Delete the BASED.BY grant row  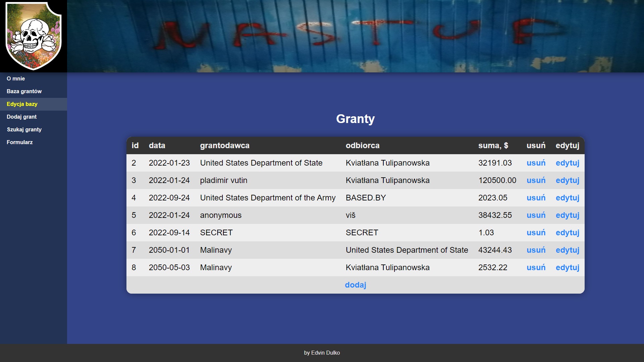click(x=536, y=198)
